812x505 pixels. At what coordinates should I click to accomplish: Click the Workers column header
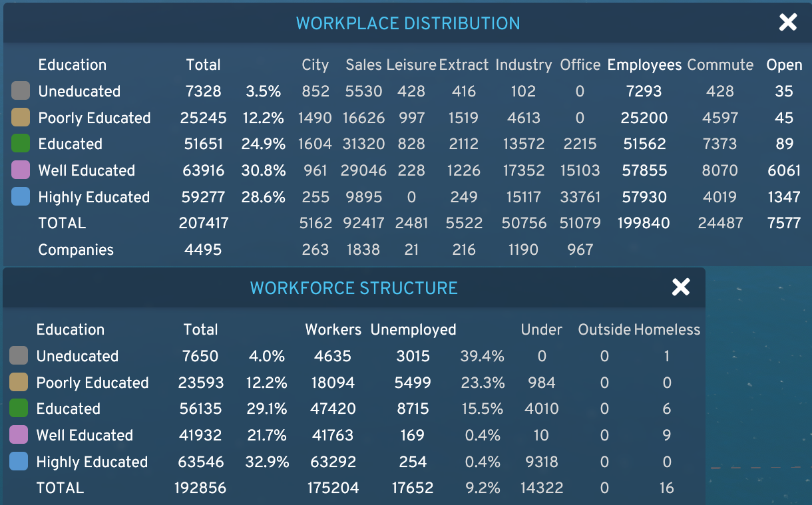(333, 330)
